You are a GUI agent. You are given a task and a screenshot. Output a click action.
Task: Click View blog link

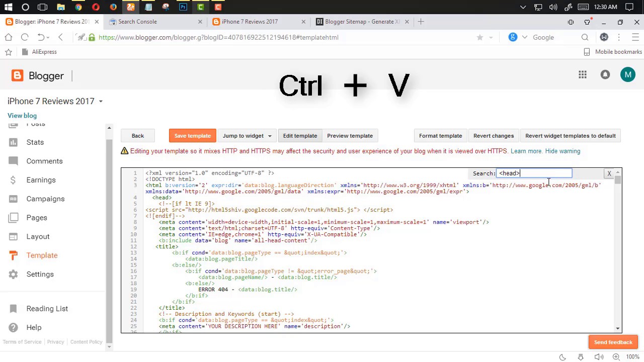click(22, 116)
